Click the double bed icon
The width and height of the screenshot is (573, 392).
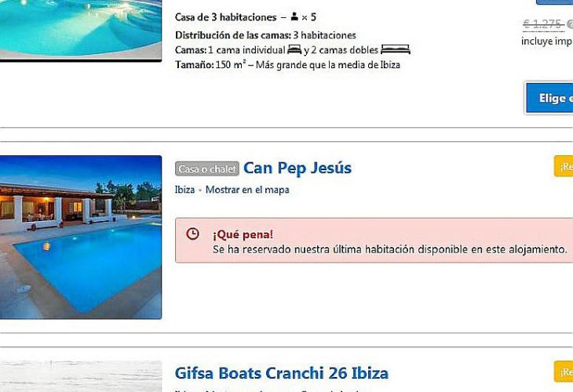[396, 49]
